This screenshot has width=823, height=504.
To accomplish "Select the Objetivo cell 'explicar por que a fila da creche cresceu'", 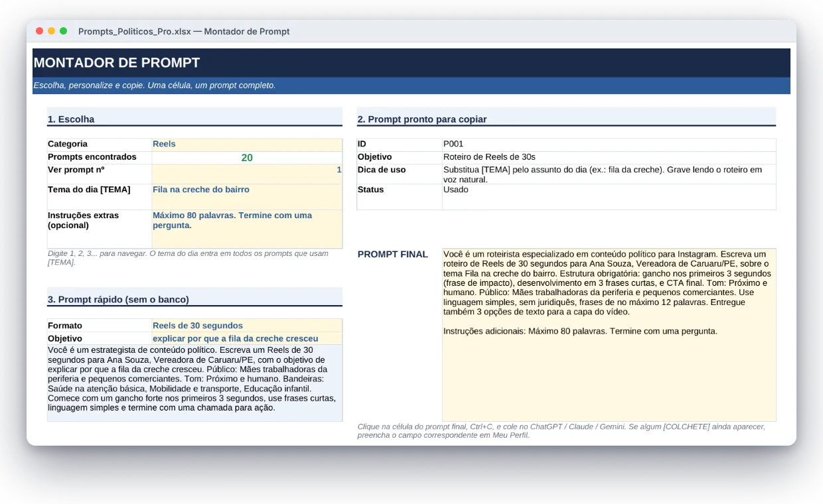I will (x=247, y=338).
